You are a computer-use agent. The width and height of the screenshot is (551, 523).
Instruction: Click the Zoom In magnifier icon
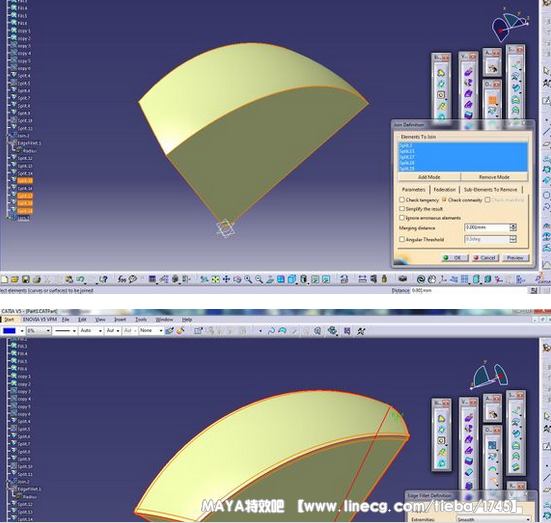click(248, 279)
